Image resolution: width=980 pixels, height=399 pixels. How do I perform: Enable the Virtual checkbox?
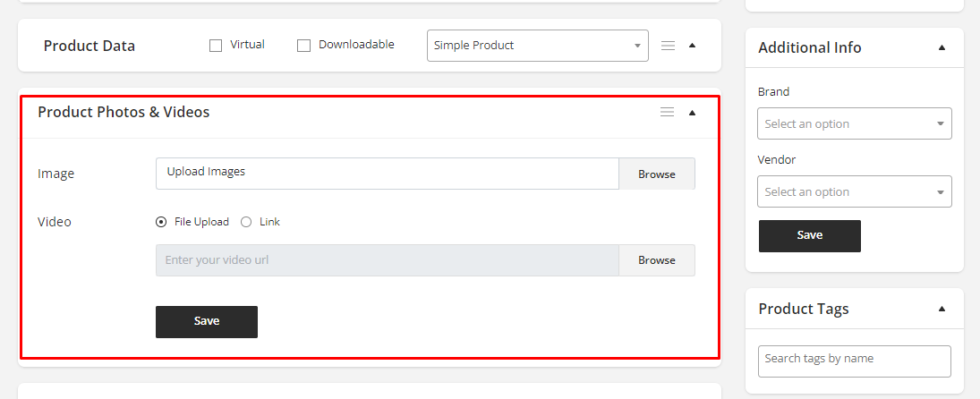(x=216, y=46)
